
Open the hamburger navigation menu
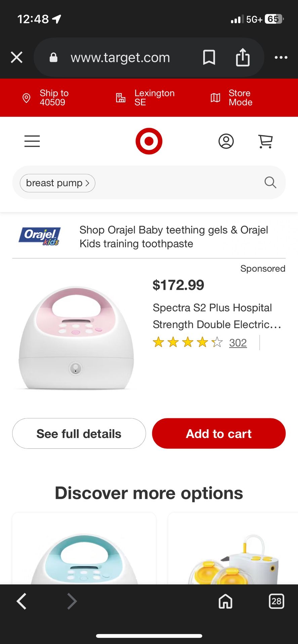32,141
